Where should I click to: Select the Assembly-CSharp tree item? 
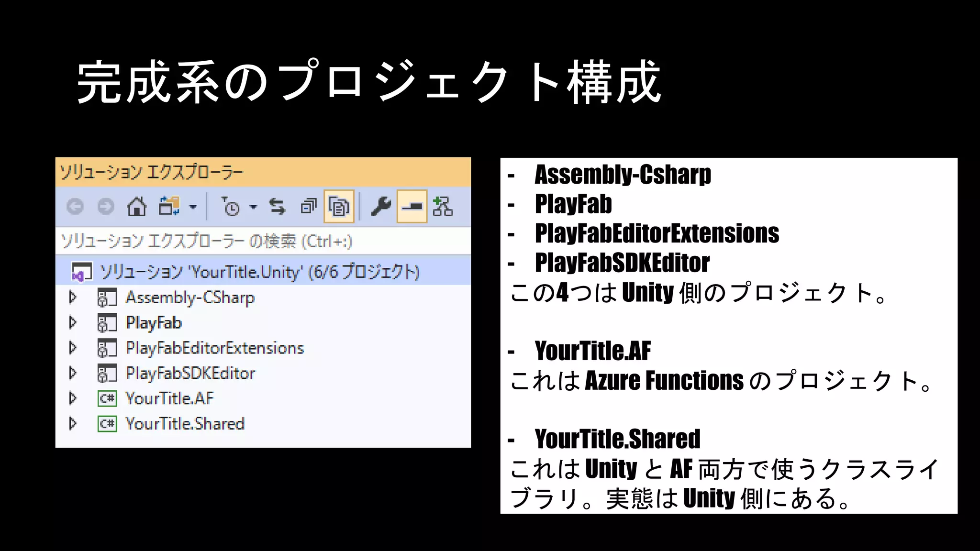(x=190, y=298)
